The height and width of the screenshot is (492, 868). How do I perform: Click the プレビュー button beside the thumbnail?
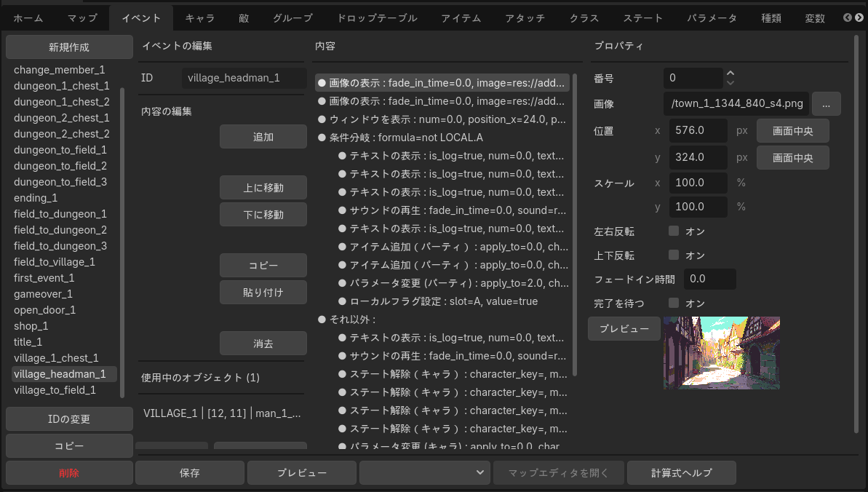coord(624,328)
